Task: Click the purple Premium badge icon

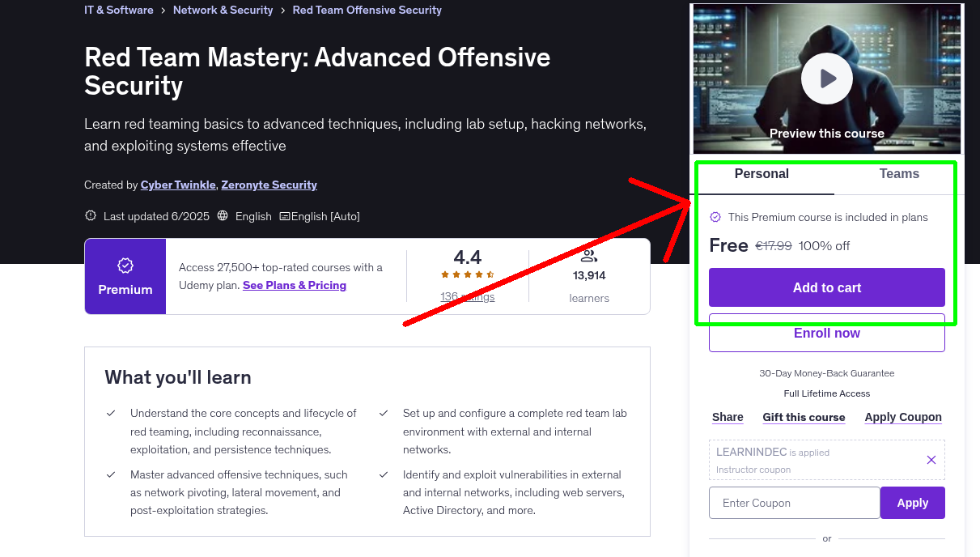Action: click(x=125, y=264)
